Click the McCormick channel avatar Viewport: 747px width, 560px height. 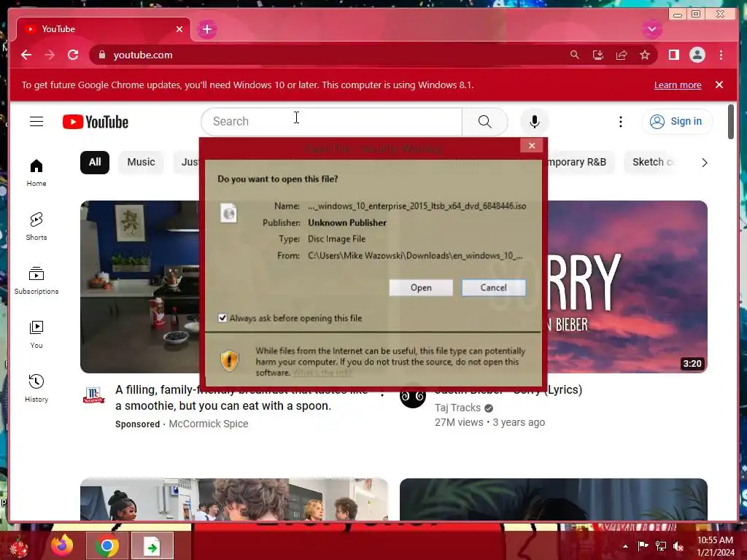pos(93,395)
